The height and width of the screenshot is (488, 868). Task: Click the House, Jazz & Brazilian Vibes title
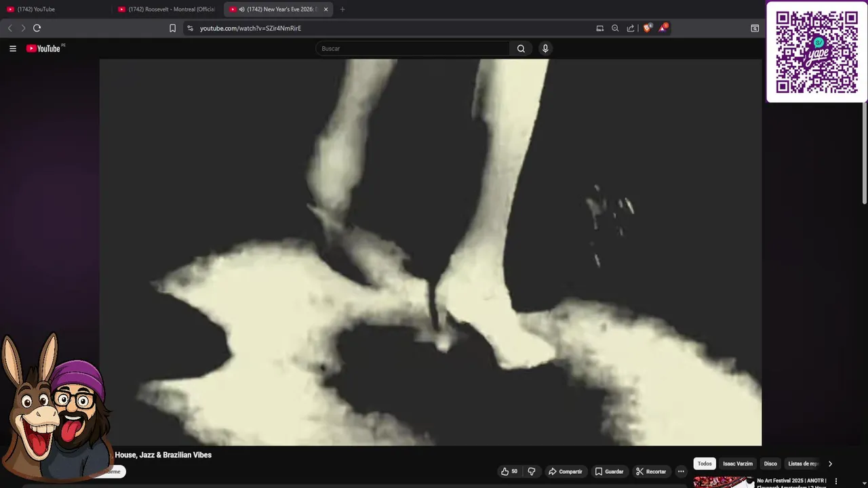coord(163,455)
